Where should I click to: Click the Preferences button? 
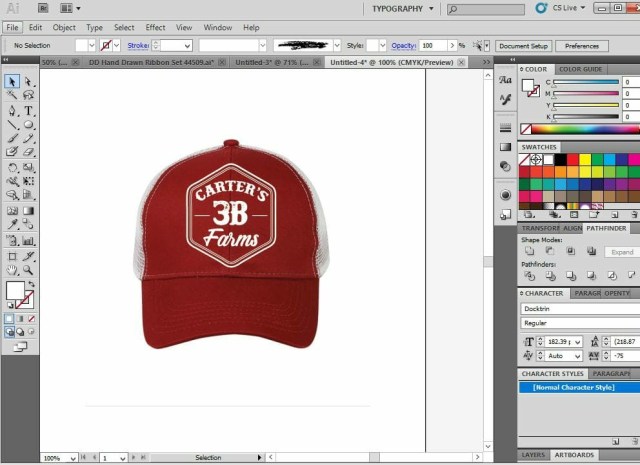point(582,46)
